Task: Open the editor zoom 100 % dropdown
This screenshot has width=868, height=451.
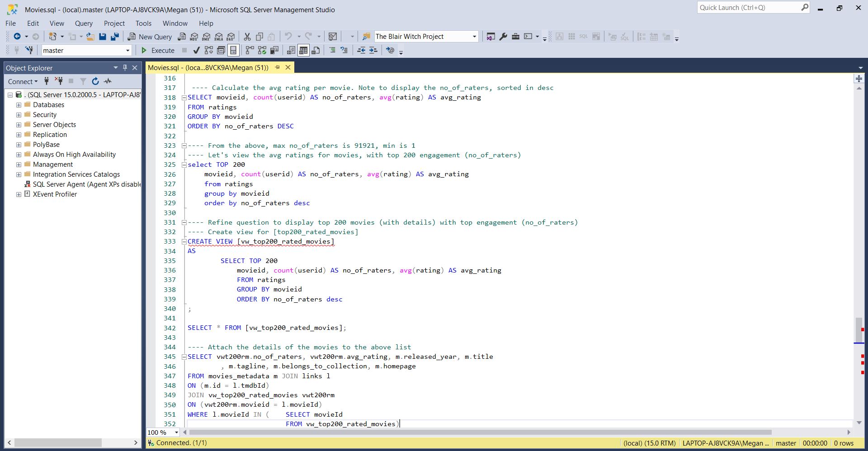Action: (176, 432)
